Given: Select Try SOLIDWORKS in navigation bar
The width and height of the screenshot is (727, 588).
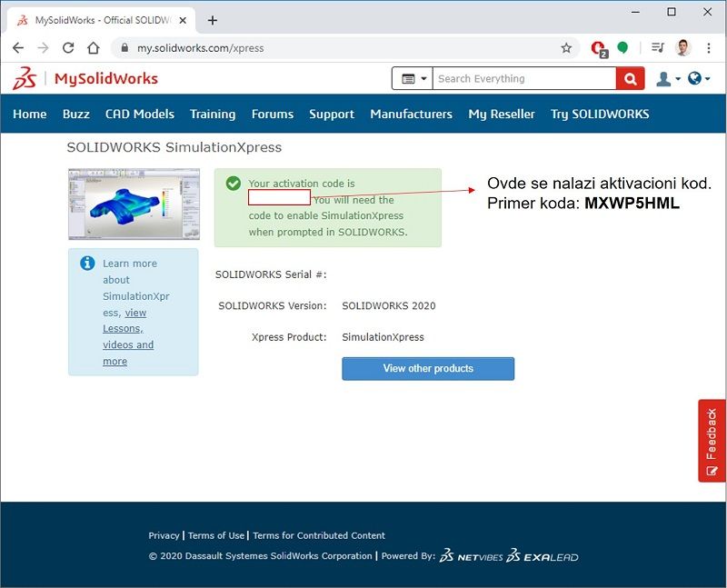Looking at the screenshot, I should (x=600, y=115).
